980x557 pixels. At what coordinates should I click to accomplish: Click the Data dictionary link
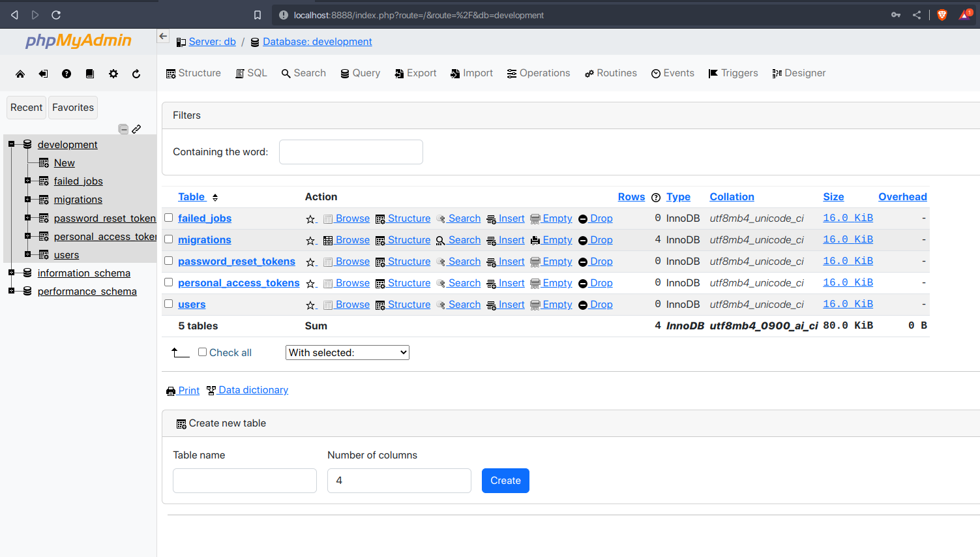[x=247, y=390]
